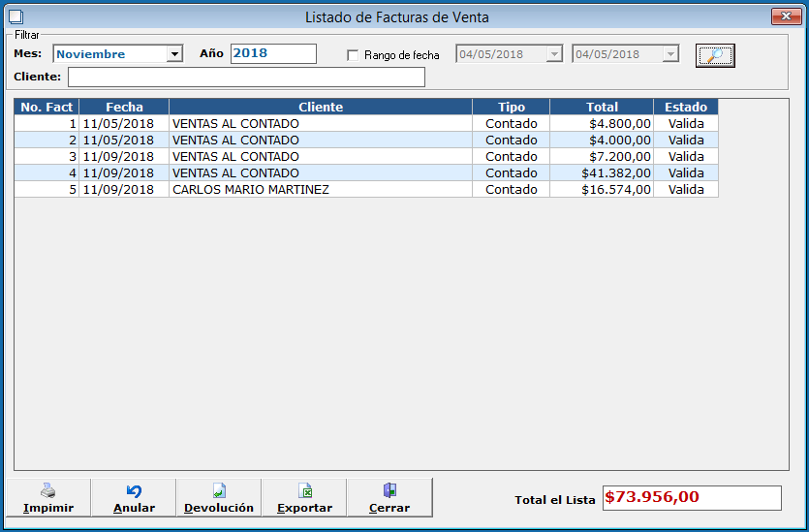This screenshot has height=532, width=809.
Task: Click the Total el Lista amount field
Action: coord(691,498)
